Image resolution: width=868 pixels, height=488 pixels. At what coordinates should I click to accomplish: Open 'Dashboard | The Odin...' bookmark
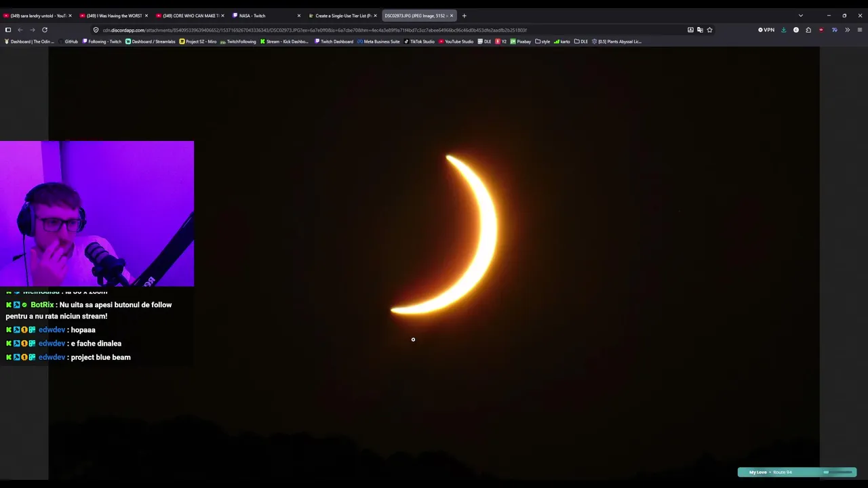(30, 41)
